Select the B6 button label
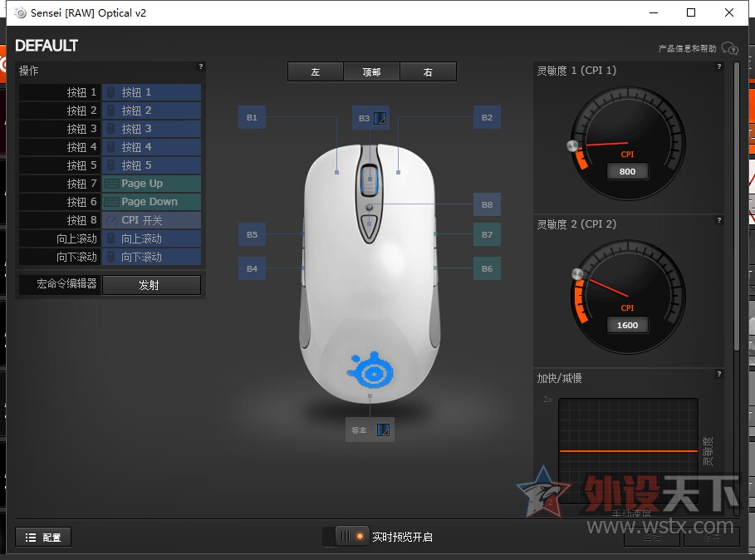Screen dimensions: 755x560 point(487,268)
